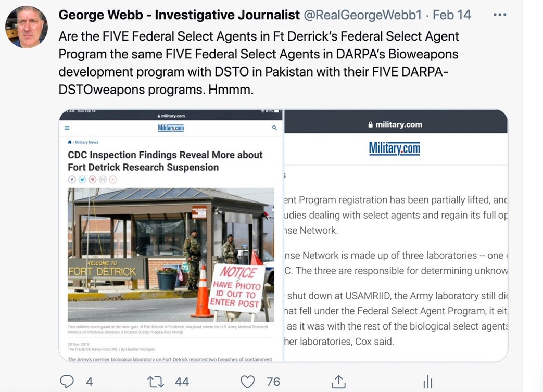The width and height of the screenshot is (543, 392).
Task: Click the Facebook share icon under headline
Action: coord(72,180)
